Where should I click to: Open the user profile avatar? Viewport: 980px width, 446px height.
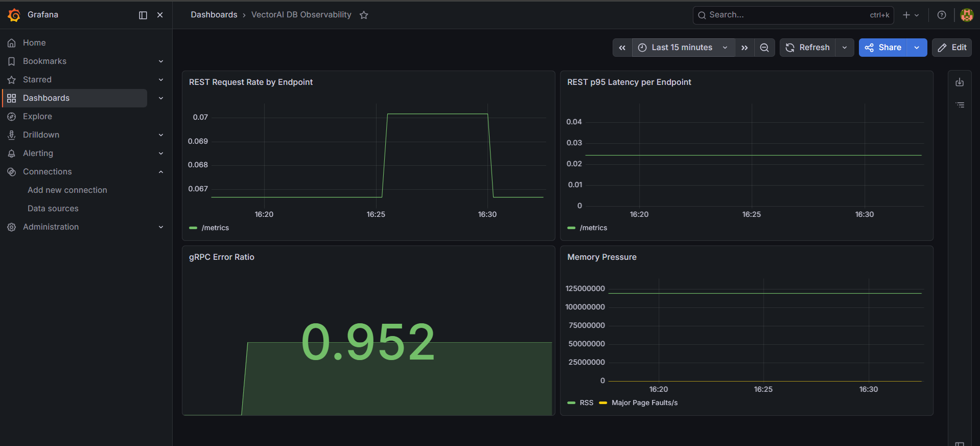(967, 15)
